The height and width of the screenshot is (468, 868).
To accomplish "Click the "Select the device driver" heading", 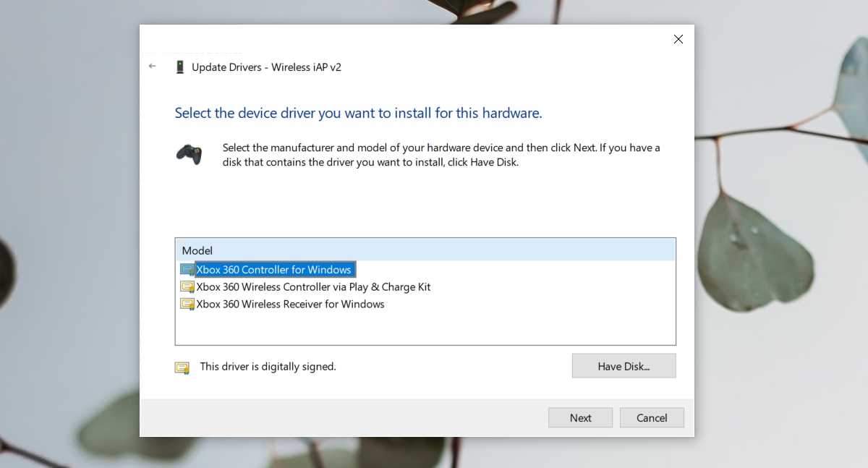I will (x=358, y=114).
